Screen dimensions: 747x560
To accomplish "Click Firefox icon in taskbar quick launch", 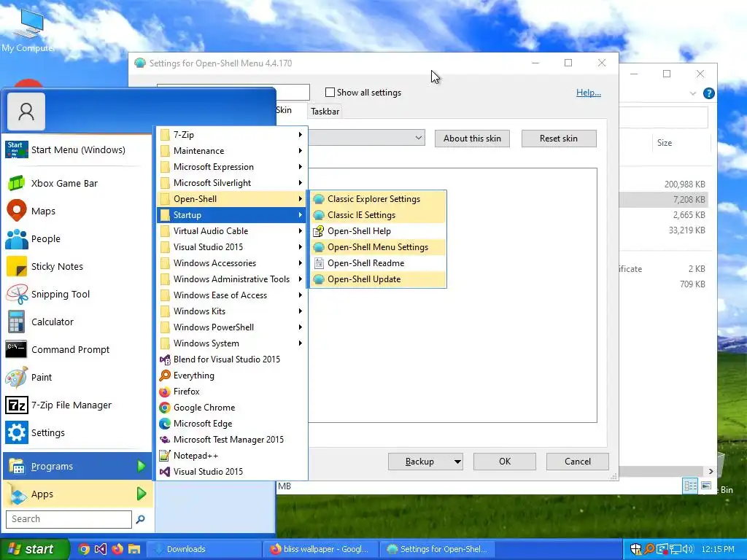I will [117, 549].
